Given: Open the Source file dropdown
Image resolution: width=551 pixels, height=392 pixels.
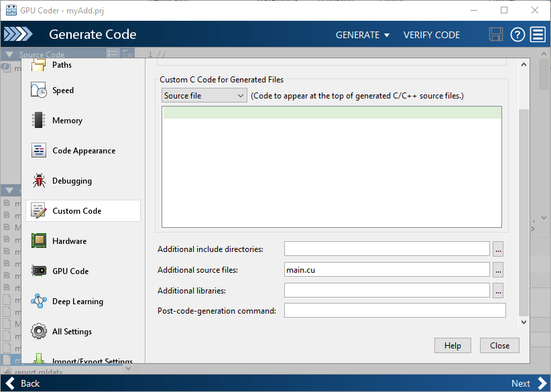Looking at the screenshot, I should (x=204, y=95).
